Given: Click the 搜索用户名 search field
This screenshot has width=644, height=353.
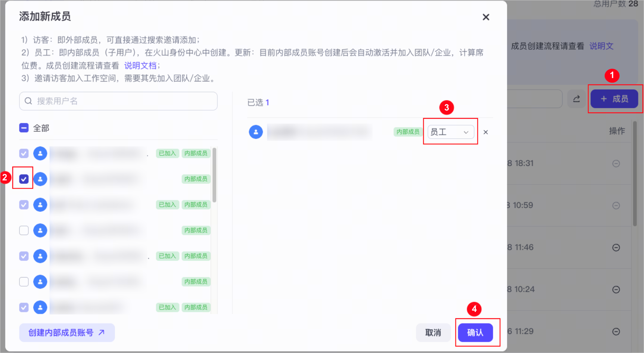Looking at the screenshot, I should [x=118, y=101].
